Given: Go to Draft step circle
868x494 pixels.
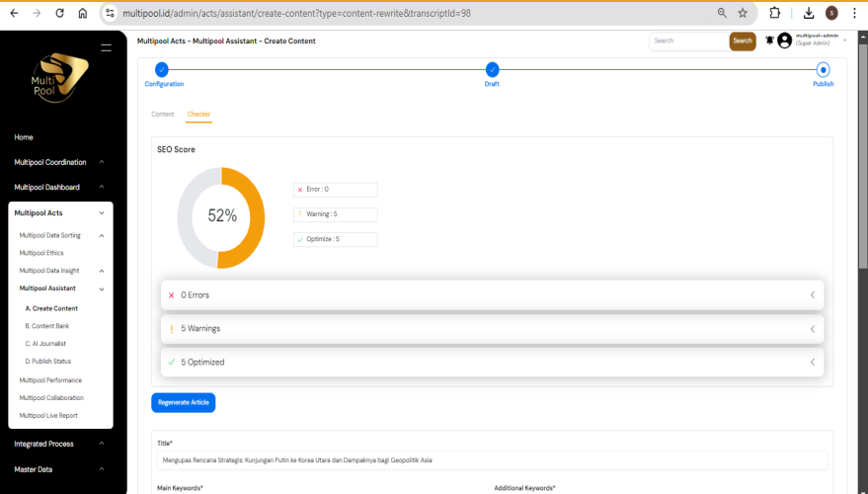Looking at the screenshot, I should 492,70.
